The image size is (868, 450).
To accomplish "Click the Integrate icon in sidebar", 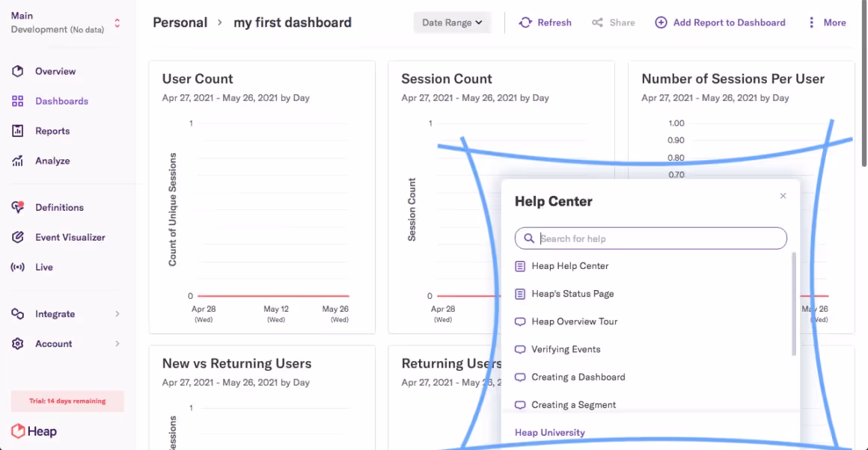I will coord(18,314).
